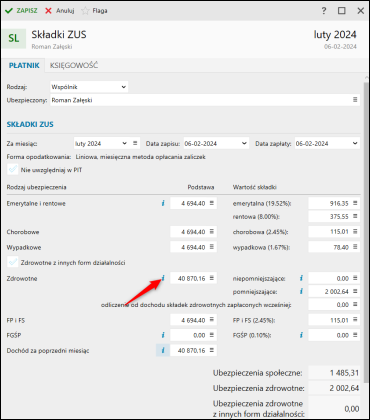Switch to the PŁATNIK tab

[x=24, y=65]
